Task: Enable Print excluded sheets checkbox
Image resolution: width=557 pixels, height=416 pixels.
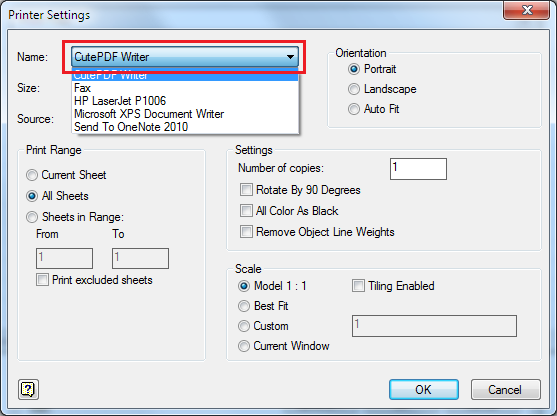Action: tap(42, 280)
